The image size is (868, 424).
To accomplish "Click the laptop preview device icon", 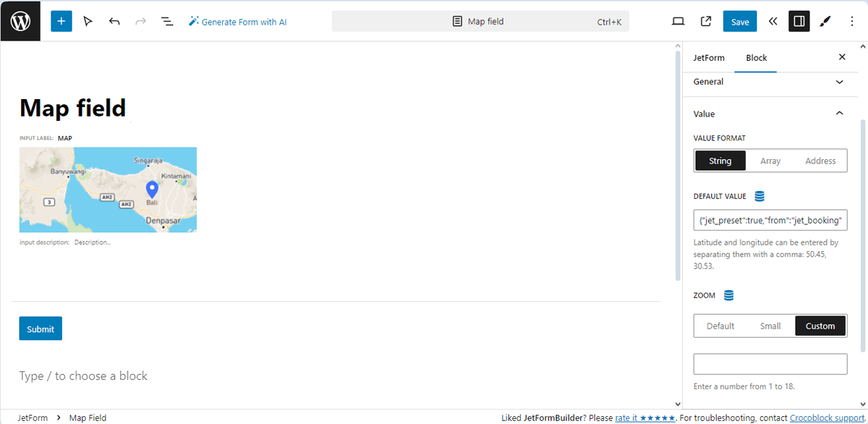I will pos(678,21).
